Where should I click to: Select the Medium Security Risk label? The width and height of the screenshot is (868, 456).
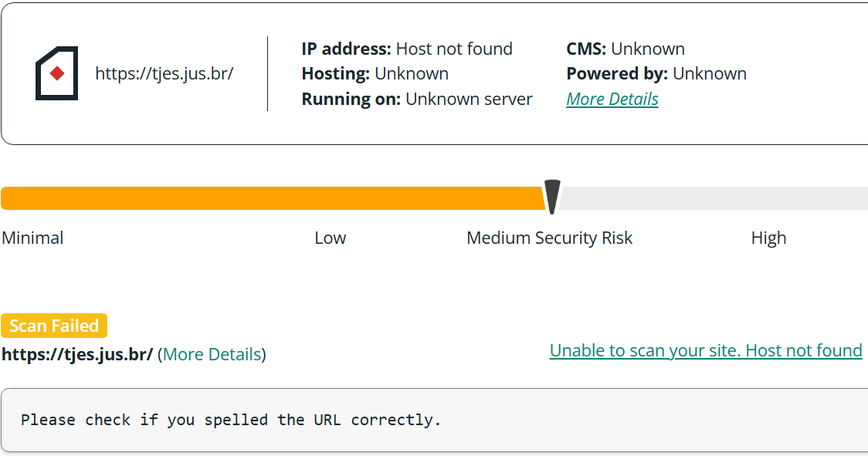click(x=550, y=238)
